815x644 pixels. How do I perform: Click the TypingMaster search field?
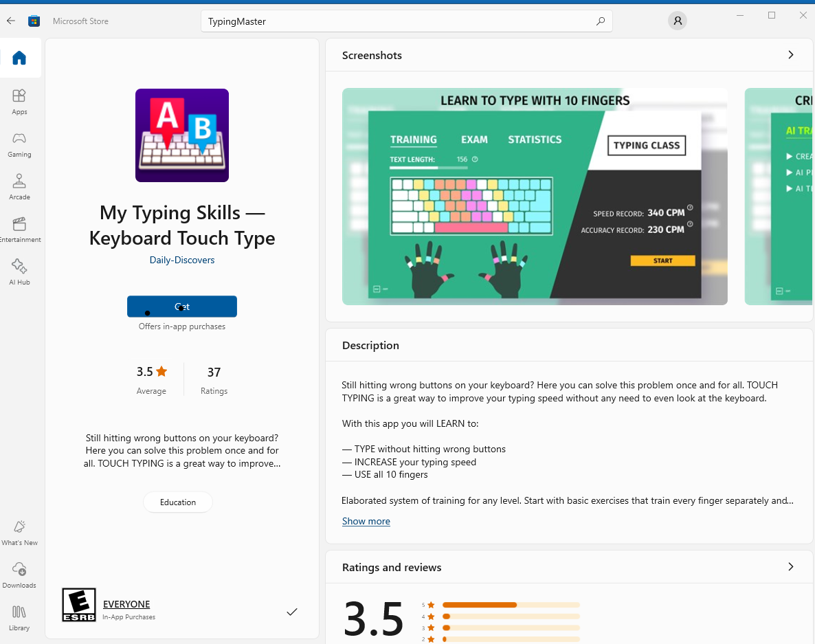(x=406, y=21)
